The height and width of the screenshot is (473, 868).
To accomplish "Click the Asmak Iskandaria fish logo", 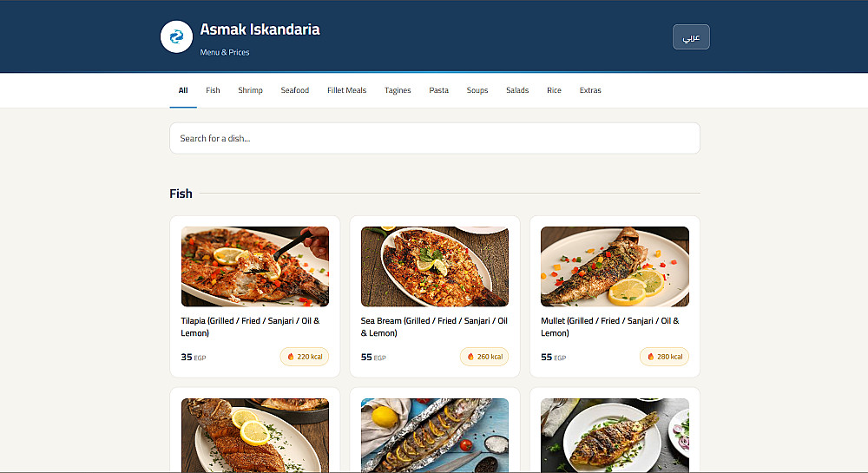I will [x=176, y=36].
